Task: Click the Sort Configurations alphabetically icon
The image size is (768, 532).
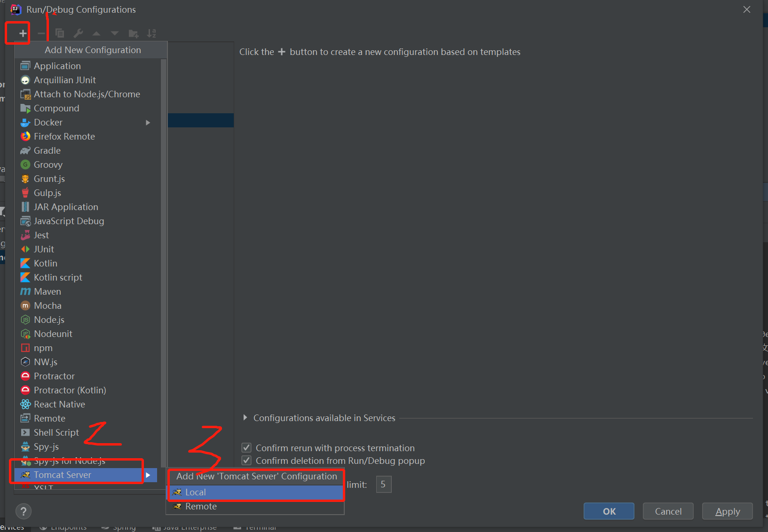Action: point(151,33)
